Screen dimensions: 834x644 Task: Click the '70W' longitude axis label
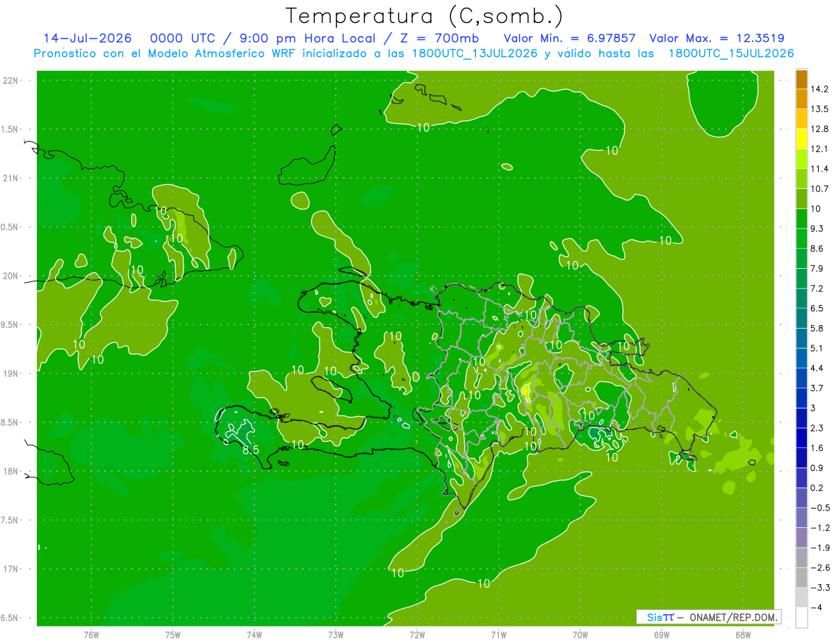[580, 635]
